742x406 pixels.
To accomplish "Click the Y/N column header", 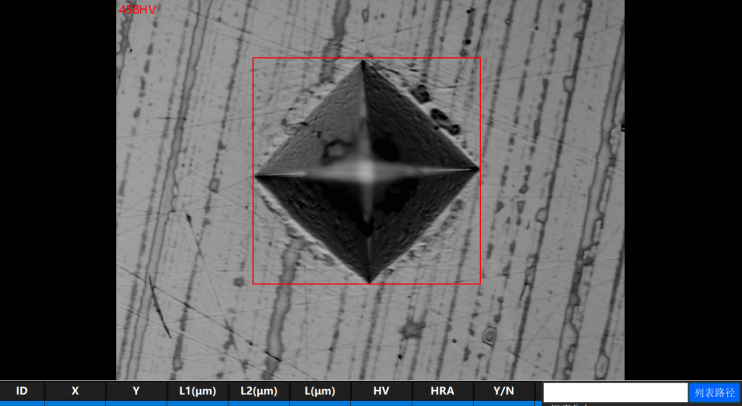I will (x=503, y=391).
